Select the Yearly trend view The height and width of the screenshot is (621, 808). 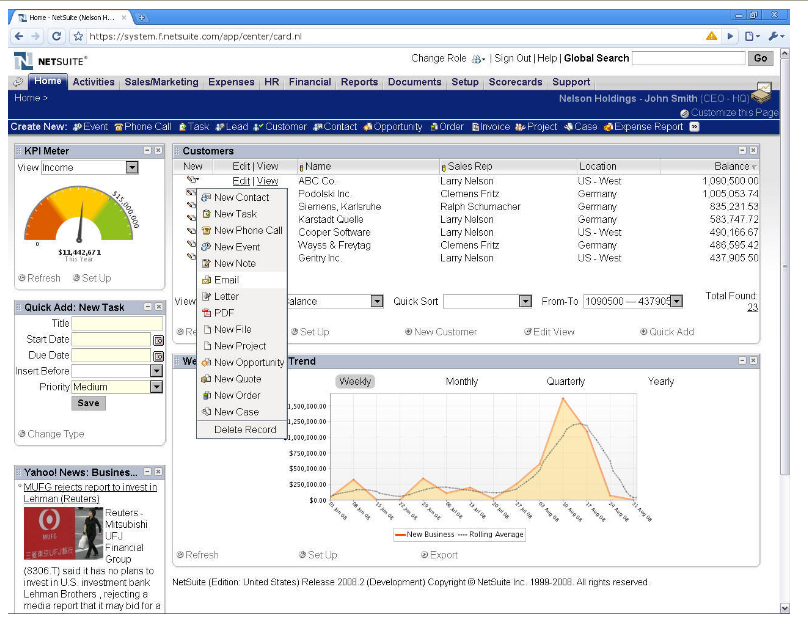(x=661, y=381)
